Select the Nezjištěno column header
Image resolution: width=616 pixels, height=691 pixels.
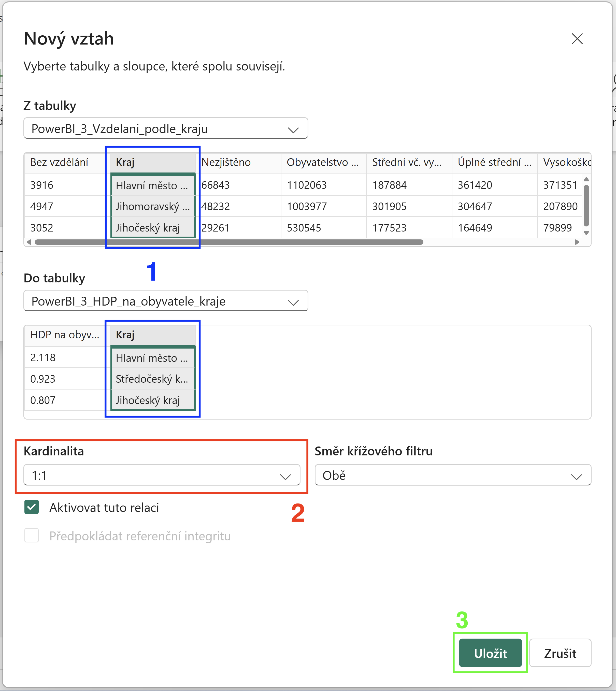click(x=239, y=163)
